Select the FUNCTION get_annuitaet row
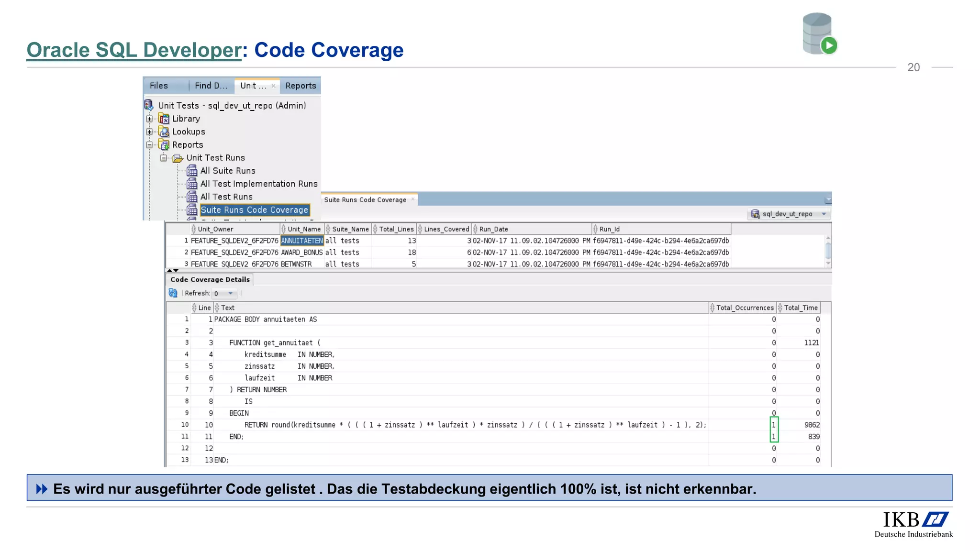 coord(493,342)
